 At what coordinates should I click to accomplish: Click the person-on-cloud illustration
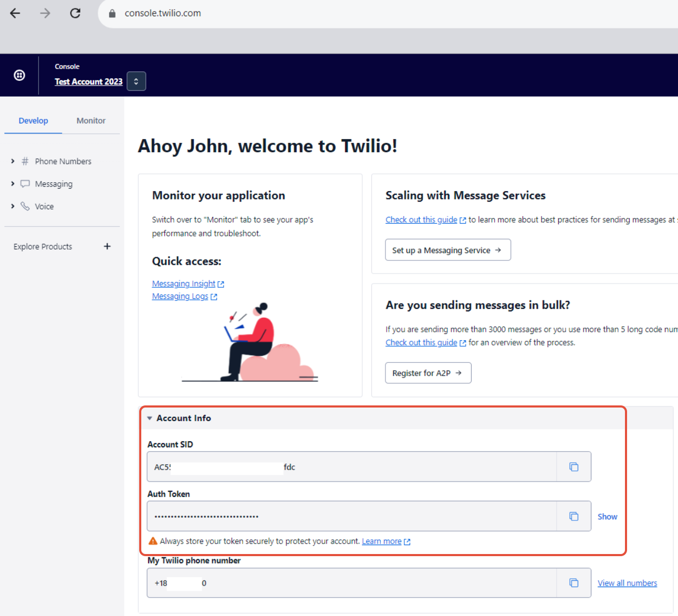coord(250,342)
